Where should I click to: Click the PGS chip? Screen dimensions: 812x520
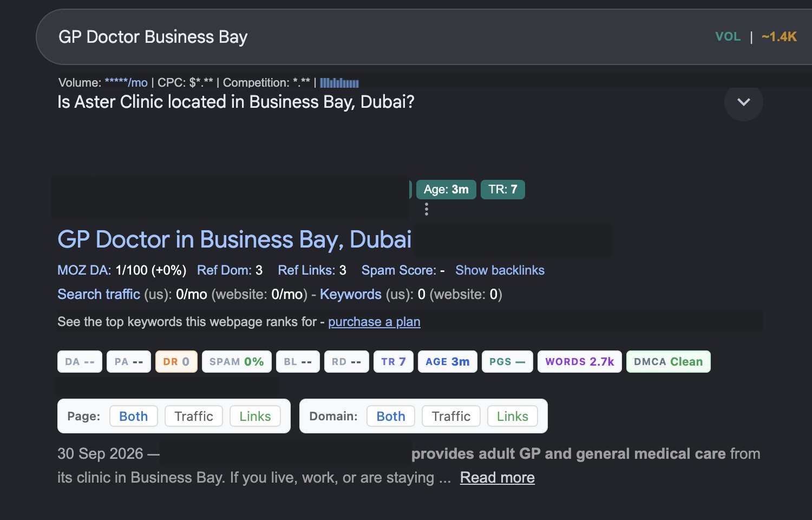(x=507, y=362)
